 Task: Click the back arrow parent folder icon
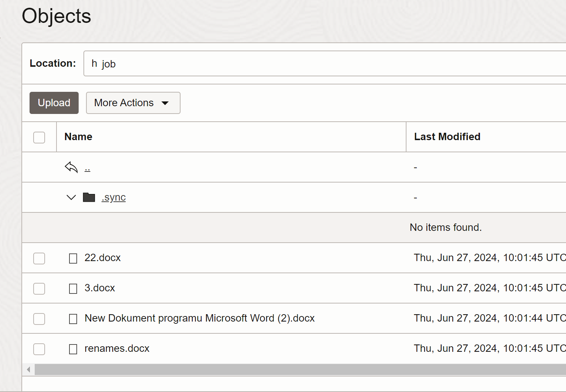click(71, 167)
